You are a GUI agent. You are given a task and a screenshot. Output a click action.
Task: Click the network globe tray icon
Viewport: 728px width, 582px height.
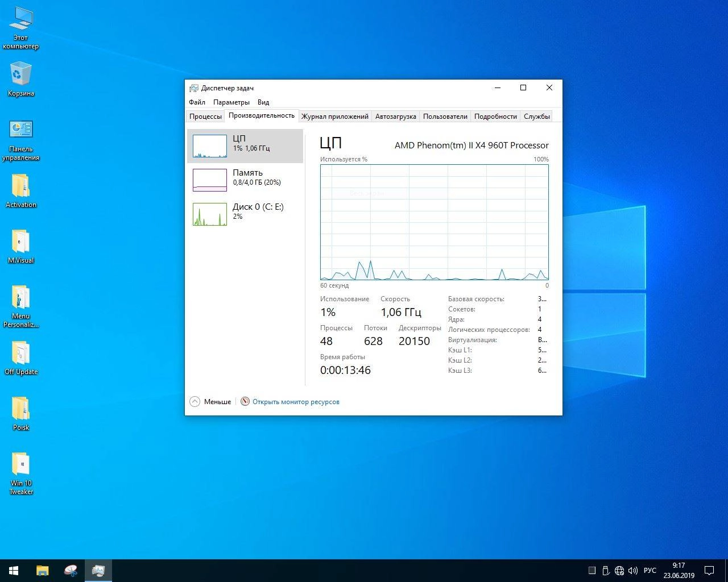coord(619,571)
